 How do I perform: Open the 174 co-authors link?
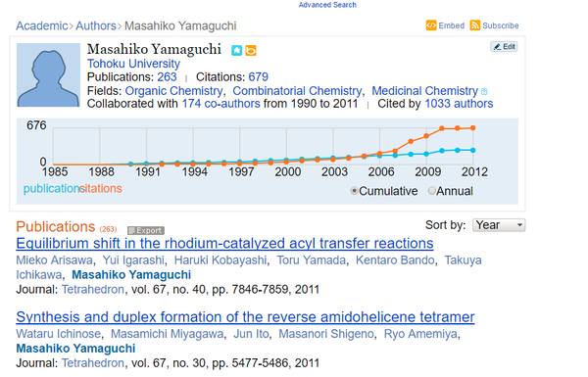click(x=220, y=104)
